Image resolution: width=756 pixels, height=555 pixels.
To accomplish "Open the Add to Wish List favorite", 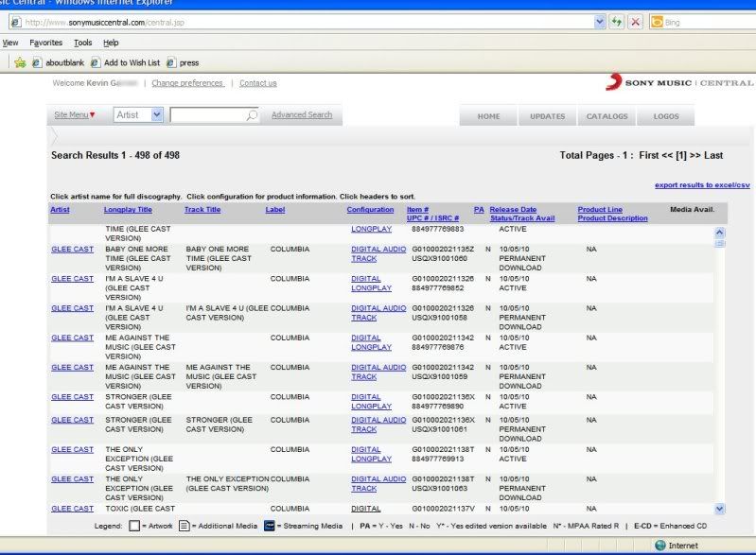I will click(x=125, y=62).
